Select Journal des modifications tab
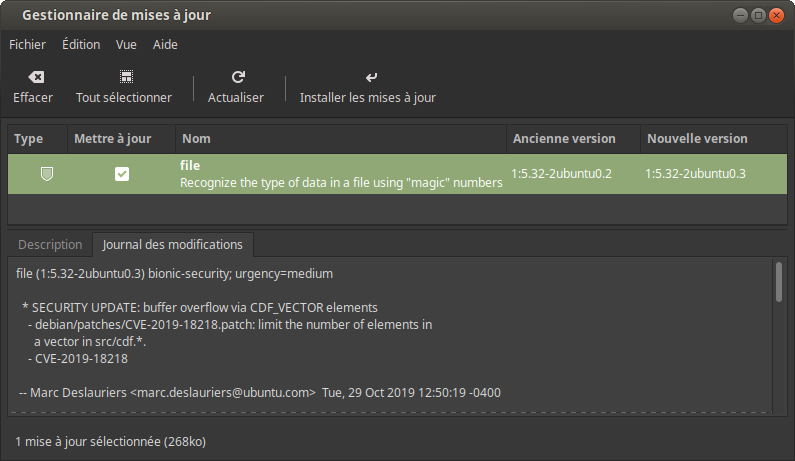 pyautogui.click(x=172, y=244)
